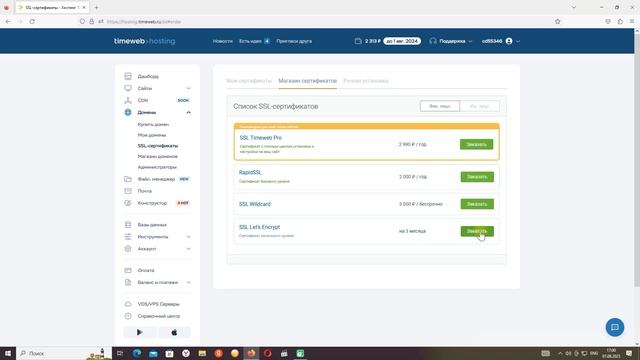Click the Конструктор sidebar icon
The image size is (640, 360).
[x=128, y=203]
